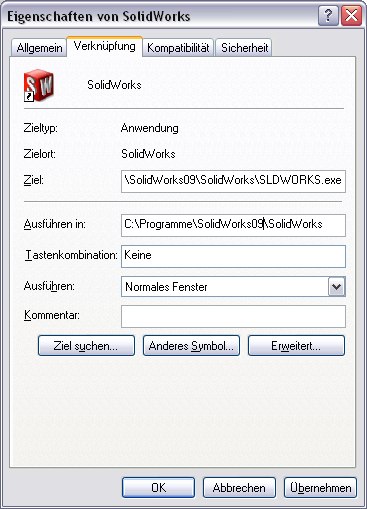Click the Ausführen in path field
This screenshot has height=509, width=367.
click(233, 225)
